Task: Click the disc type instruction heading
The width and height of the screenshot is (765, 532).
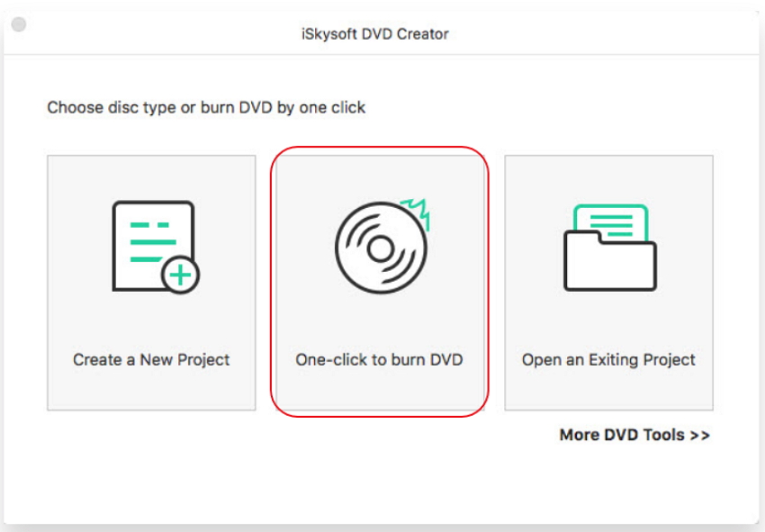Action: (x=206, y=107)
